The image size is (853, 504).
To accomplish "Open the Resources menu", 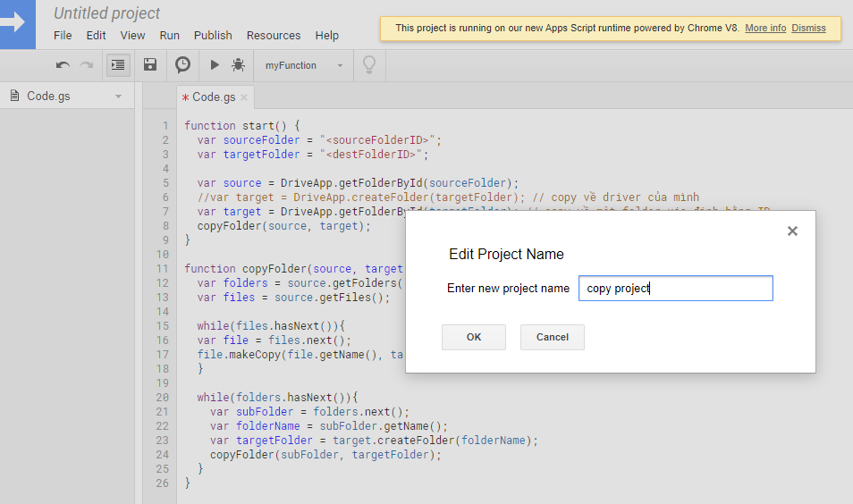I will 274,36.
